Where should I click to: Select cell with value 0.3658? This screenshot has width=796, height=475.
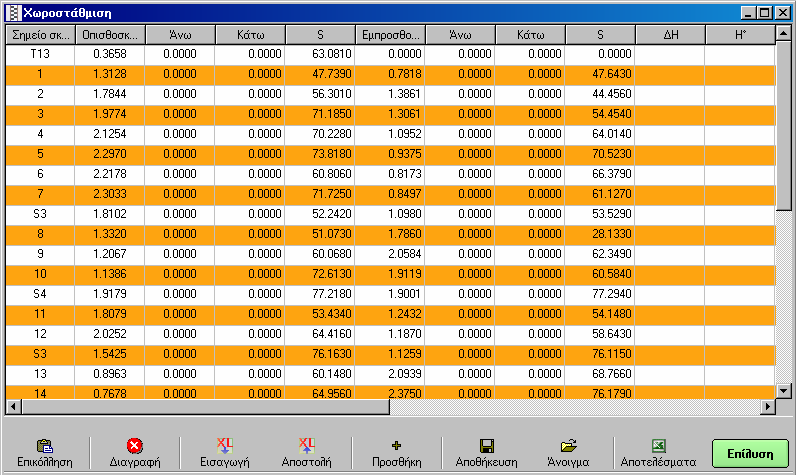pyautogui.click(x=110, y=54)
